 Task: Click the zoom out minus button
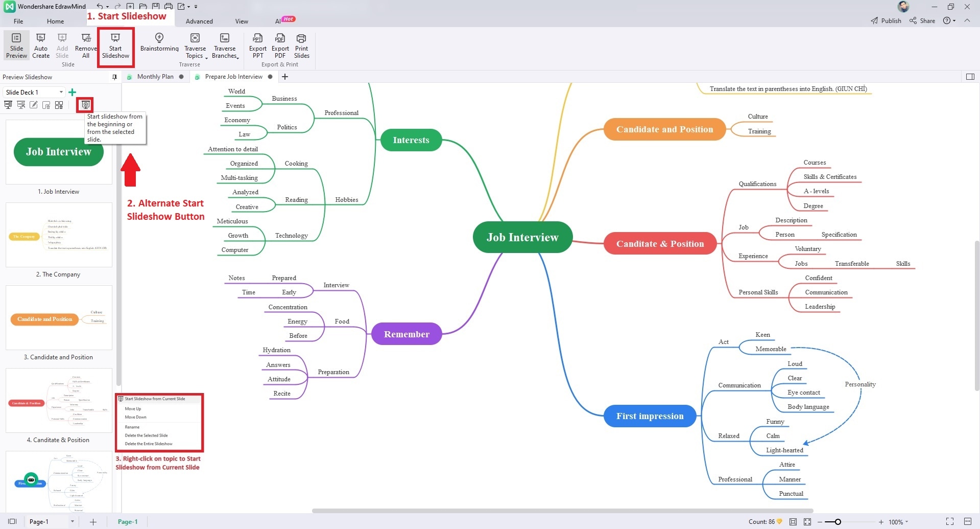tap(820, 522)
